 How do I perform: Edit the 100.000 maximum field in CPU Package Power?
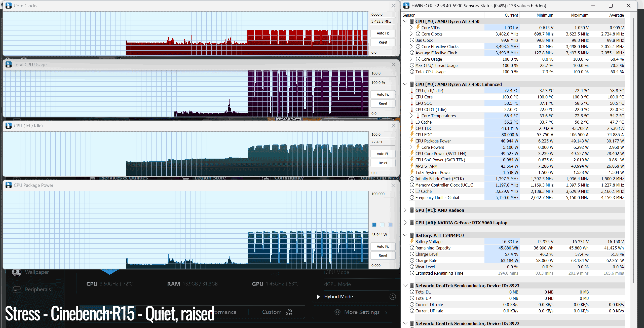tap(383, 194)
